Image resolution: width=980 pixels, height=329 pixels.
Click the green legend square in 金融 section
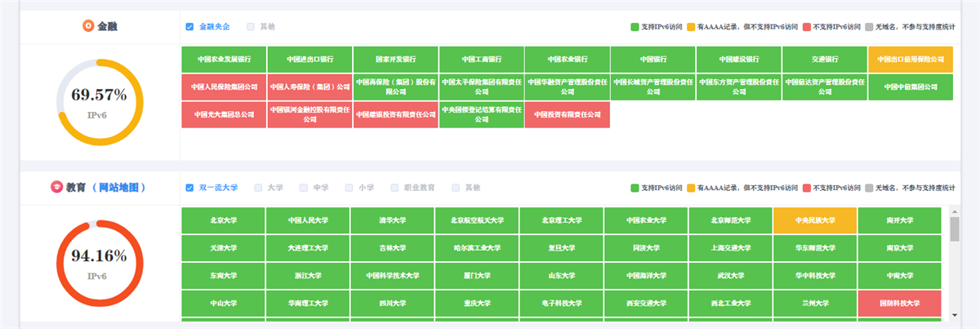[x=635, y=27]
